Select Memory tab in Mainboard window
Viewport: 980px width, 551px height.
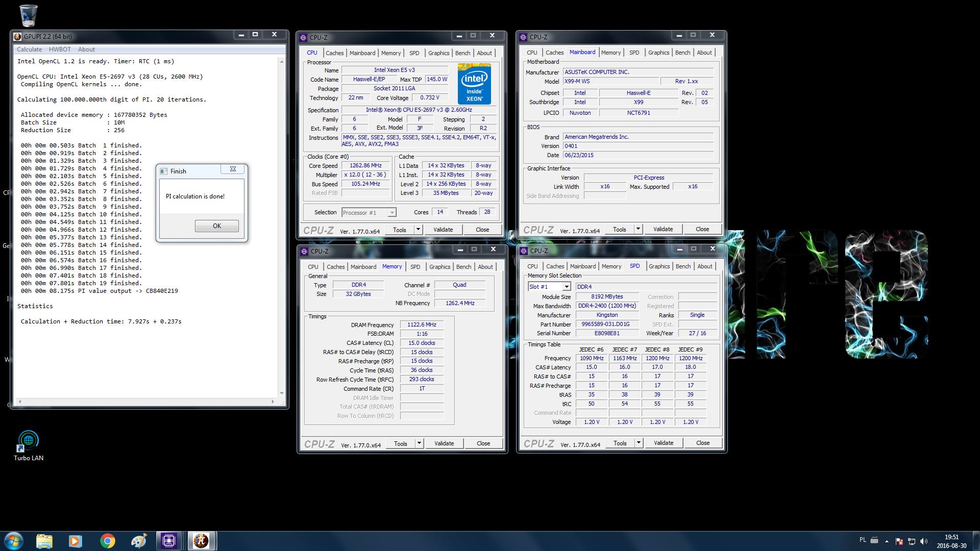tap(610, 53)
